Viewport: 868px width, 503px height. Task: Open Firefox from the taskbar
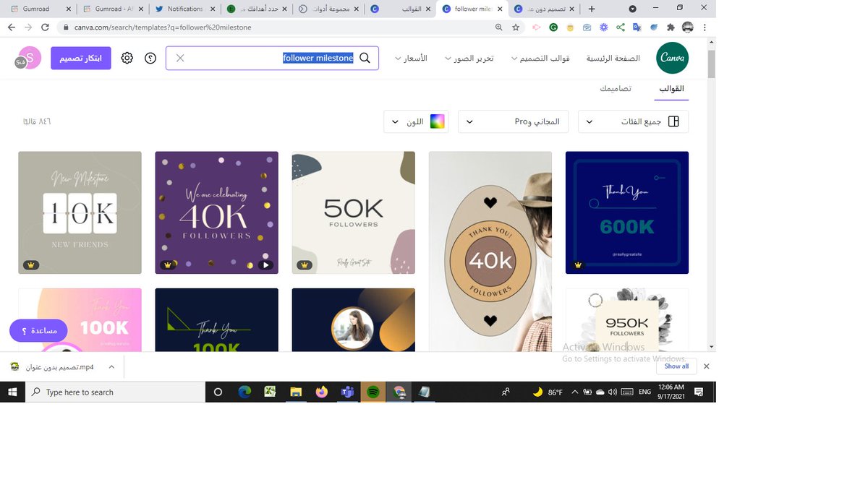click(321, 392)
